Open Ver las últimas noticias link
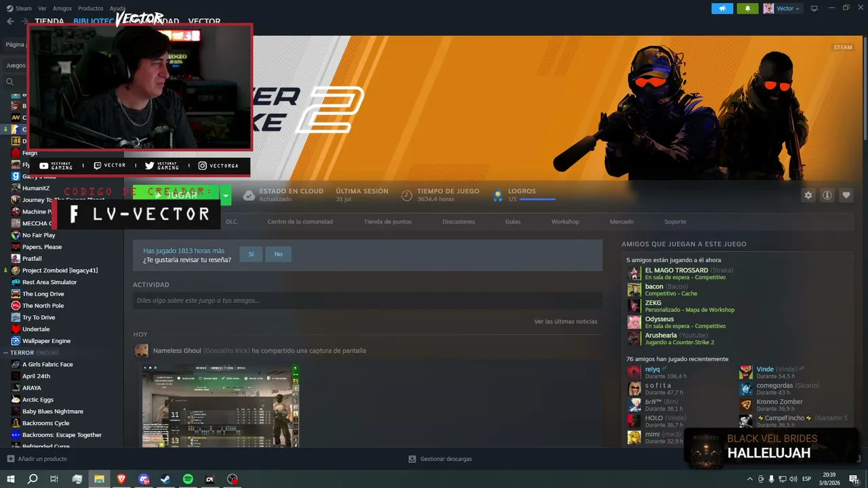This screenshot has height=488, width=868. click(566, 321)
